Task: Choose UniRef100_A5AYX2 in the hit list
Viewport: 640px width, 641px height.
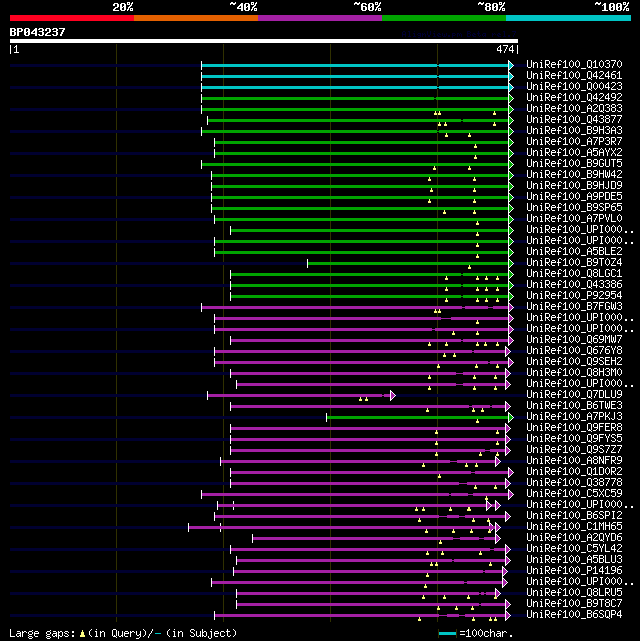Action: click(574, 153)
